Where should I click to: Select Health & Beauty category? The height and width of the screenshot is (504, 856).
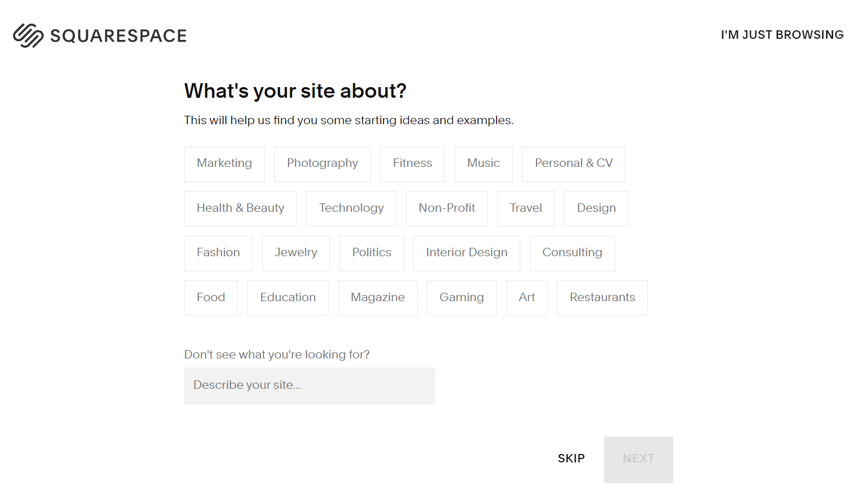(x=240, y=208)
